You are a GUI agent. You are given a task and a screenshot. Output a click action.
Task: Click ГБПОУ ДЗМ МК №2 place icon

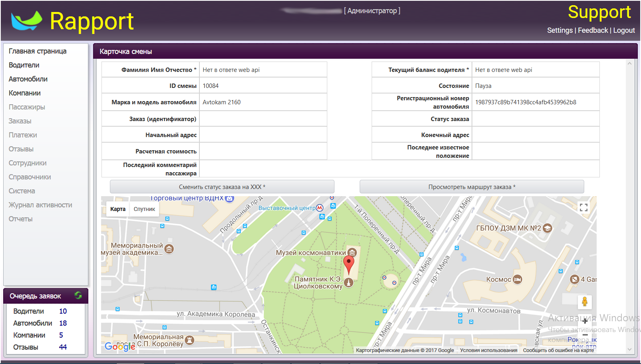pos(547,228)
